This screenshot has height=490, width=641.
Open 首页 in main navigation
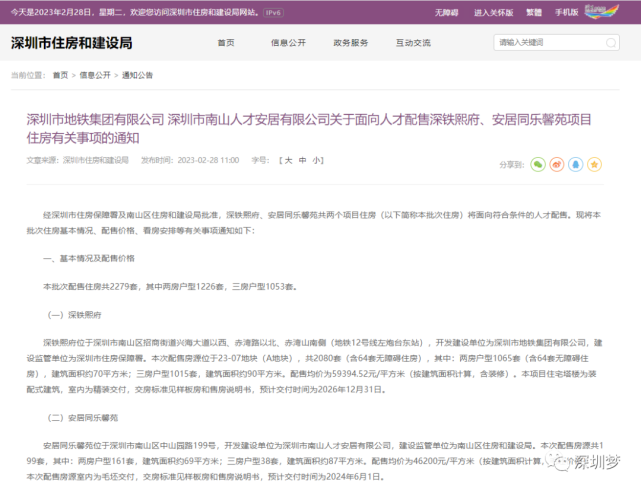(x=226, y=43)
